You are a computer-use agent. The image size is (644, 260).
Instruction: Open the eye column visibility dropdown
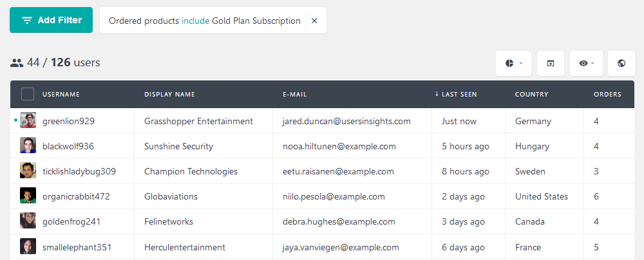586,63
